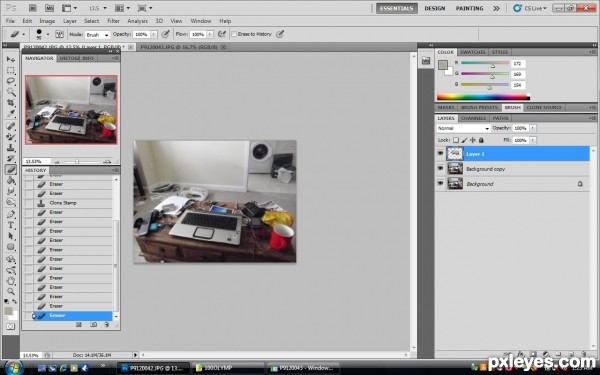Open the Filter menu

click(113, 21)
